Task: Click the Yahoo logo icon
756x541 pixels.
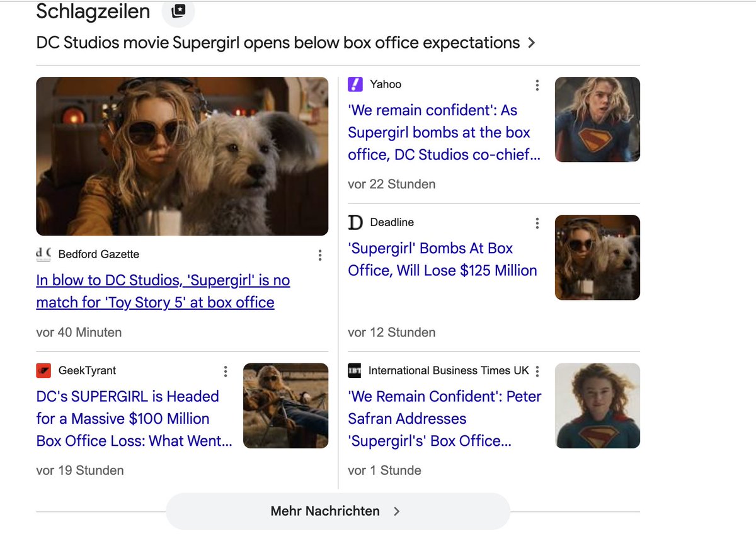Action: [355, 84]
